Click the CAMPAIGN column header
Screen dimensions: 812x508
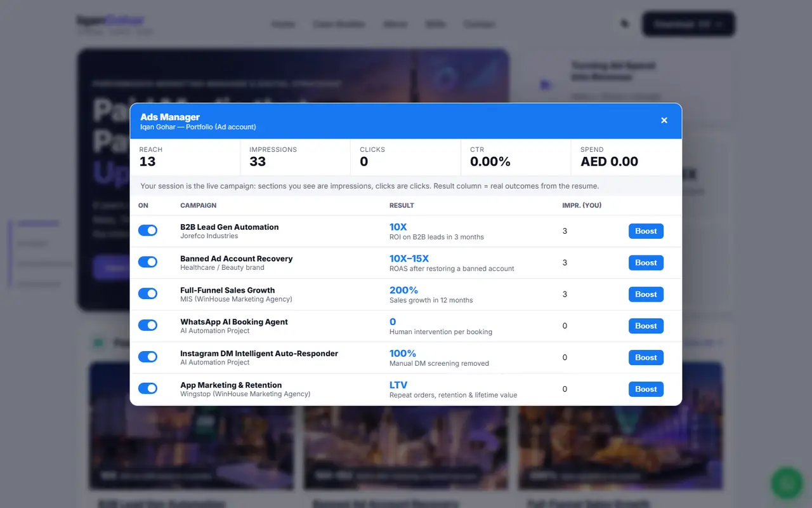(199, 206)
